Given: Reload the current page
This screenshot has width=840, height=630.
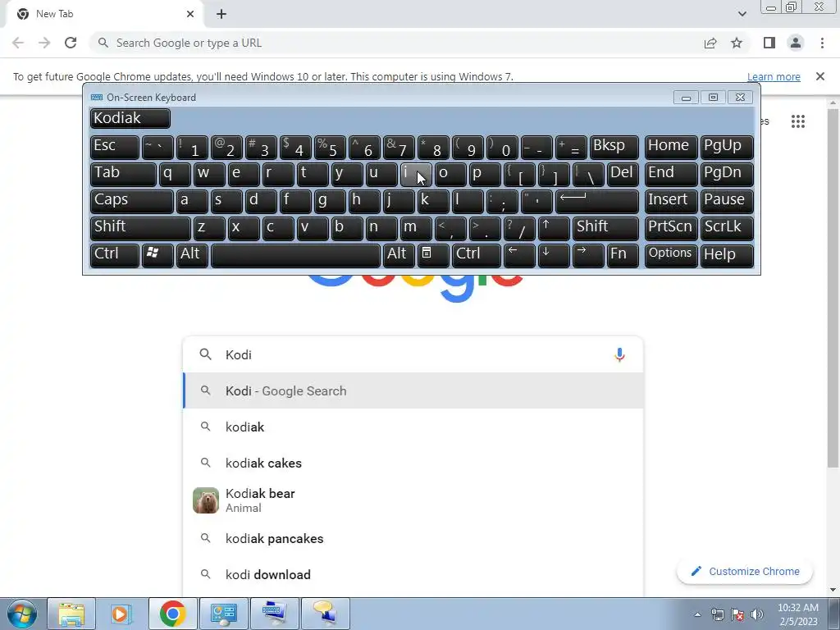Looking at the screenshot, I should point(71,43).
